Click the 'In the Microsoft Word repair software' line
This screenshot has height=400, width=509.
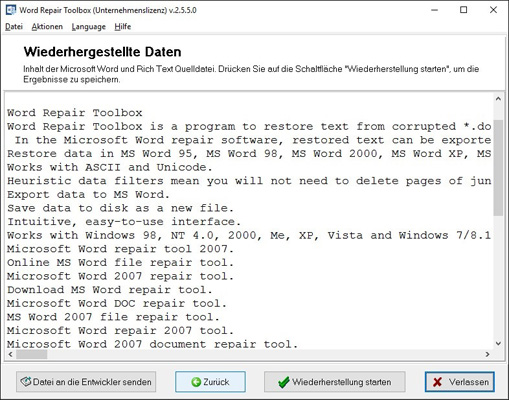[252, 140]
